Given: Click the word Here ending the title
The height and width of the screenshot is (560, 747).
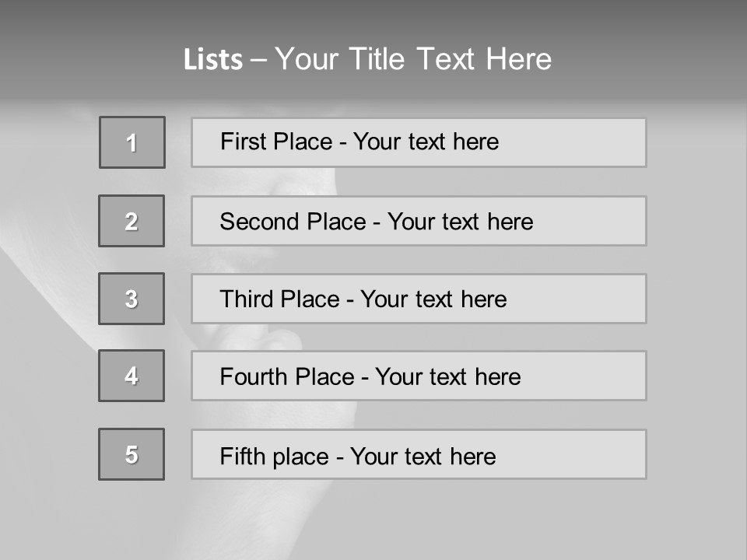Looking at the screenshot, I should 519,59.
